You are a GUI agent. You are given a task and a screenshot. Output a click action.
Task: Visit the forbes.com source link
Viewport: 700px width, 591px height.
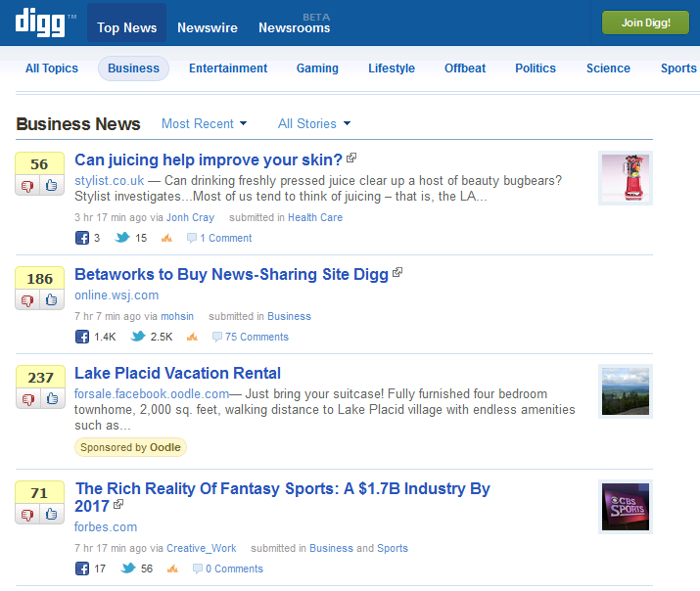106,527
